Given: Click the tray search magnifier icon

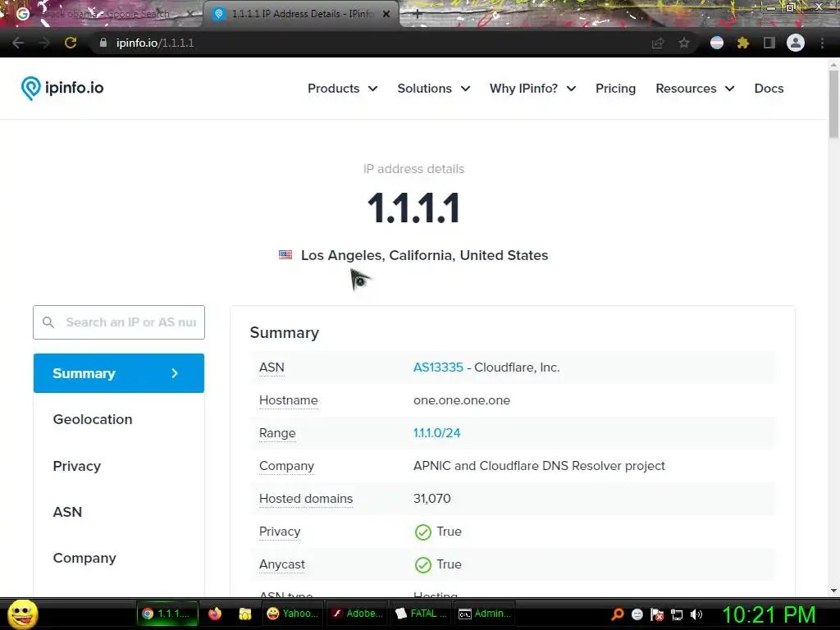Looking at the screenshot, I should (618, 614).
